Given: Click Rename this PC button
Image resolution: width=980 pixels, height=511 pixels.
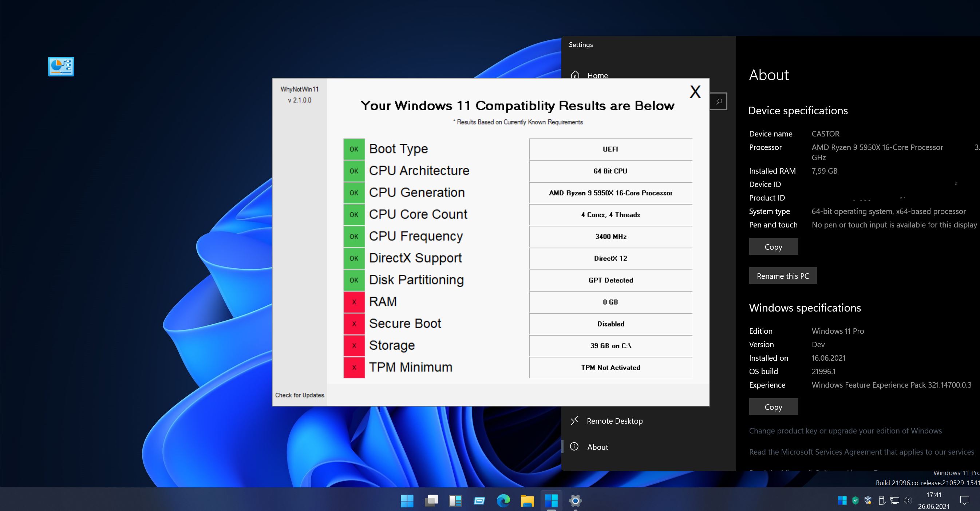Looking at the screenshot, I should coord(782,276).
